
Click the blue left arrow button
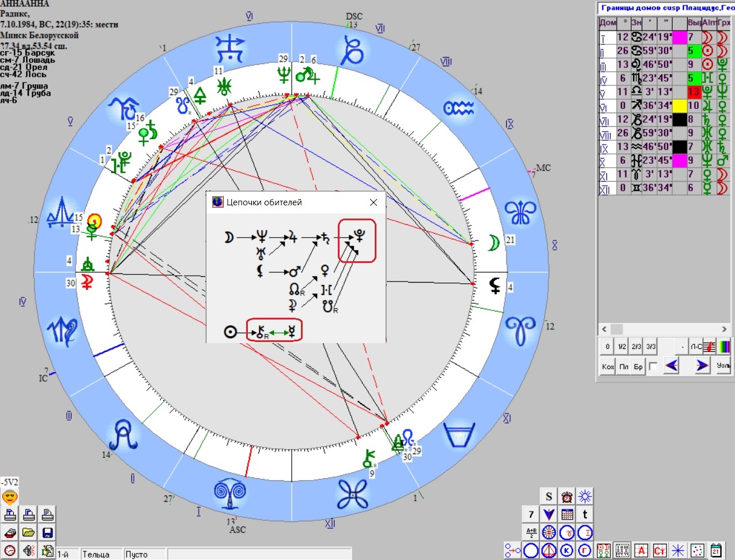tap(671, 366)
